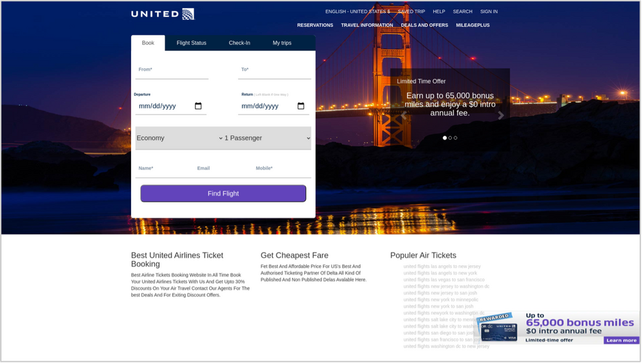643x364 pixels.
Task: Select the first carousel dot indicator
Action: 444,138
